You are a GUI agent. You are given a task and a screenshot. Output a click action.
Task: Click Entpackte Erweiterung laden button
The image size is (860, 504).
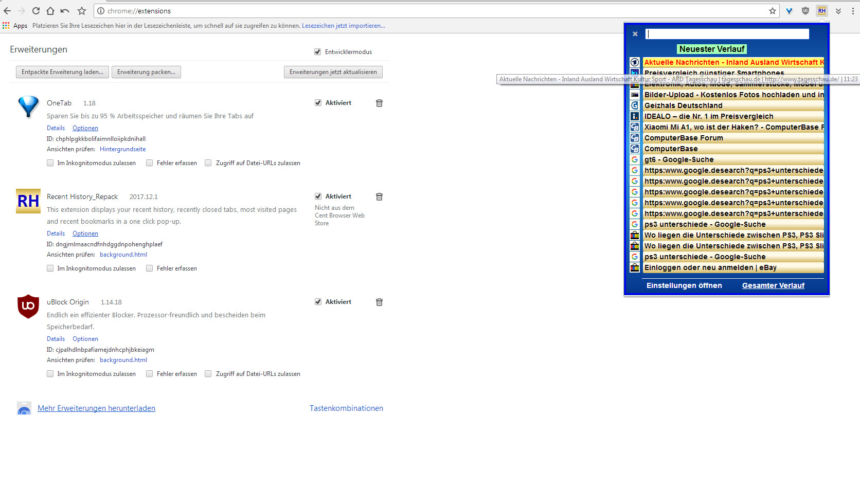[62, 72]
